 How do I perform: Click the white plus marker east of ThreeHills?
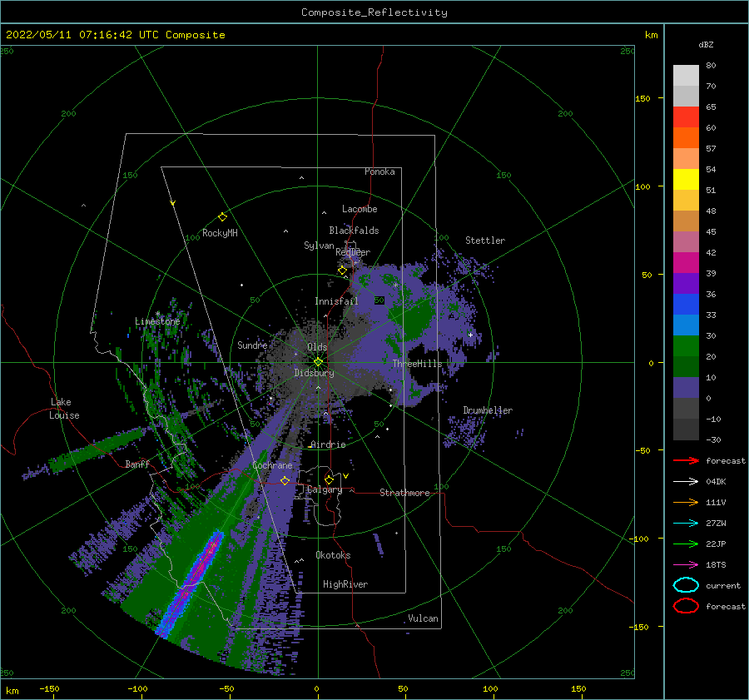click(x=470, y=335)
